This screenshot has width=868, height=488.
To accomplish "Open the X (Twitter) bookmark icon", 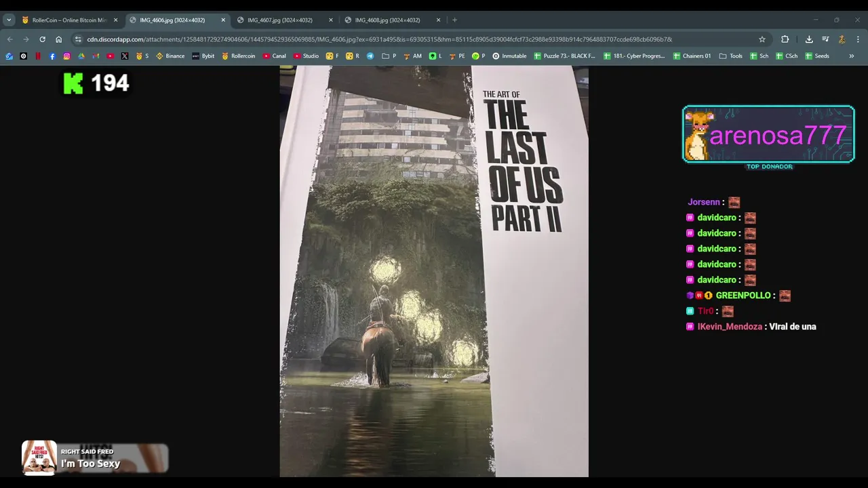I will (x=125, y=56).
